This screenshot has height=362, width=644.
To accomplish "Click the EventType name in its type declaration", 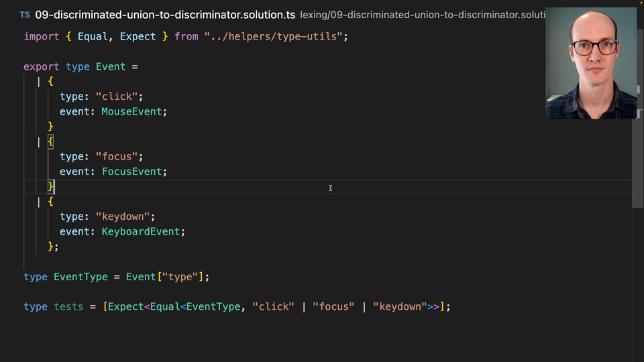I will pos(77,276).
